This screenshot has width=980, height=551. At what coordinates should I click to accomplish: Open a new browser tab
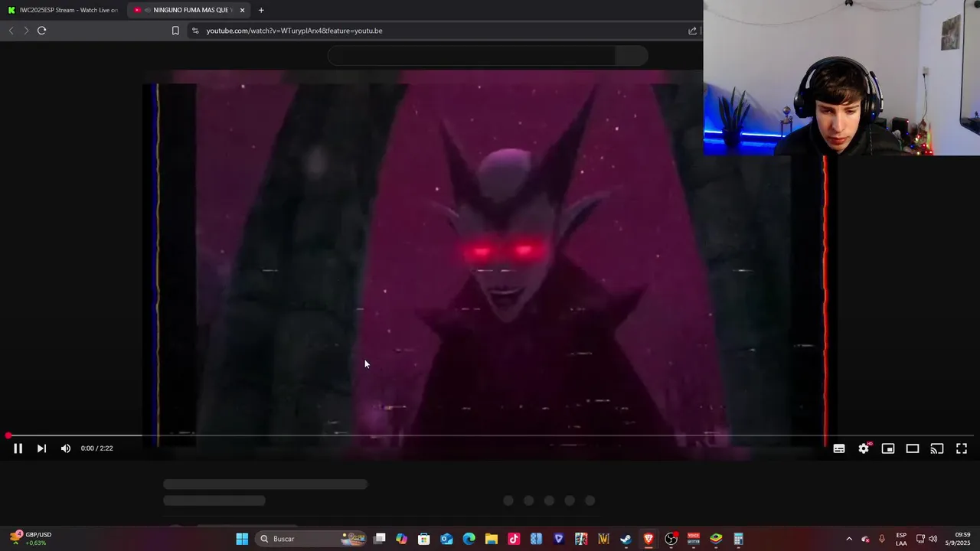(261, 10)
